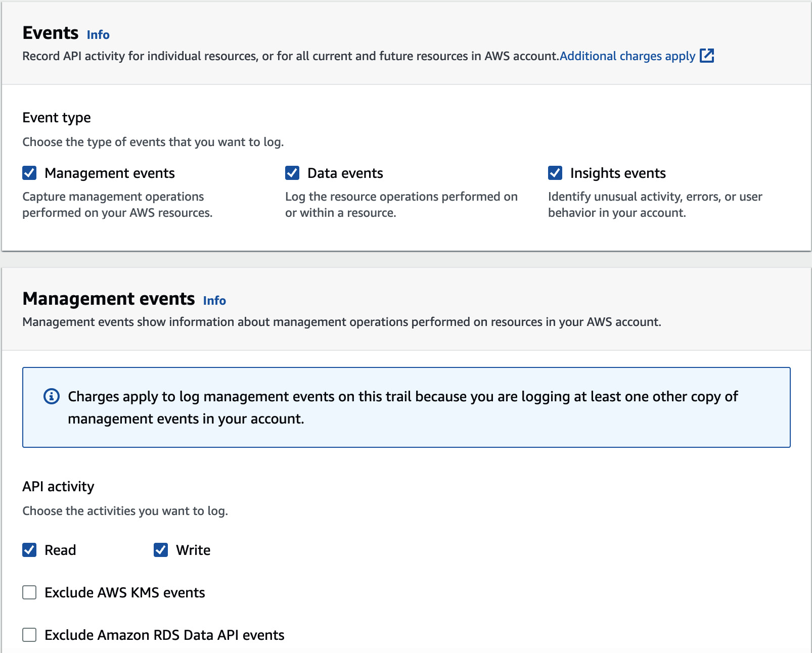Click the API activity heading text

[x=58, y=487]
